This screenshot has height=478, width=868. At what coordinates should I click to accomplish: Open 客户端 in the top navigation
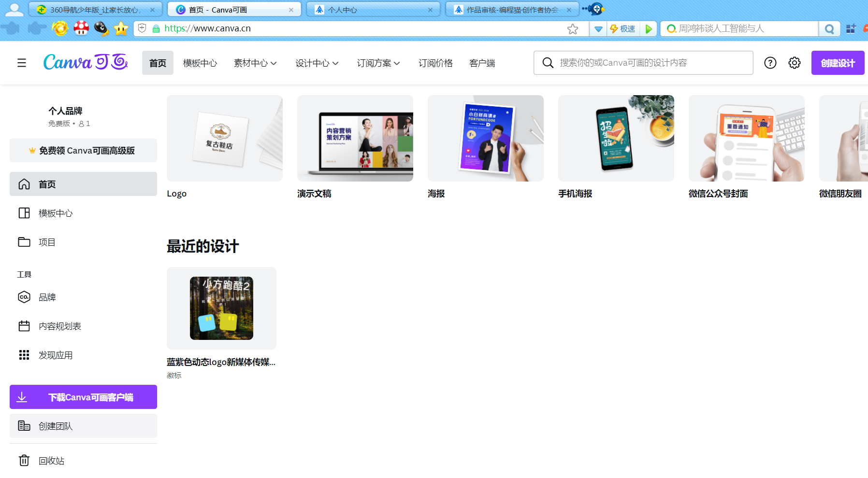[482, 63]
